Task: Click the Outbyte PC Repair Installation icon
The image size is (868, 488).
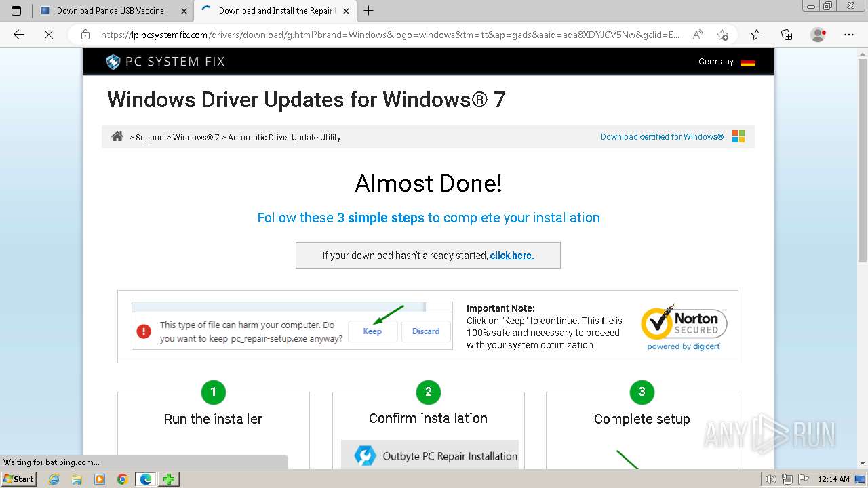Action: click(x=366, y=456)
